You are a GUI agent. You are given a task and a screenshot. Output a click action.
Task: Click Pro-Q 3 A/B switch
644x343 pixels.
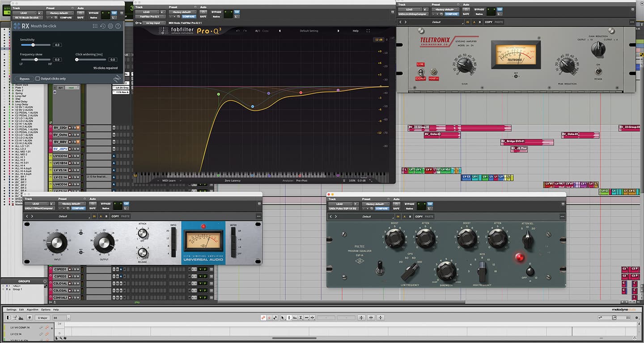pos(258,31)
